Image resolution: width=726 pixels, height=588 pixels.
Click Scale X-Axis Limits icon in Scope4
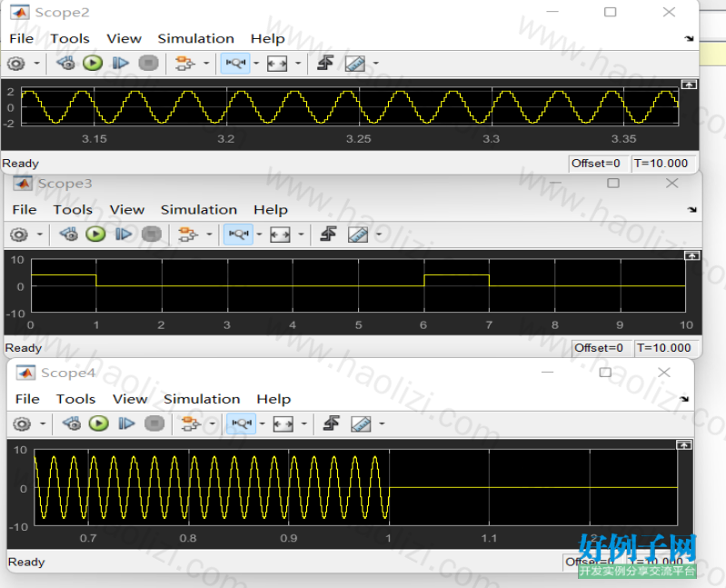click(283, 424)
